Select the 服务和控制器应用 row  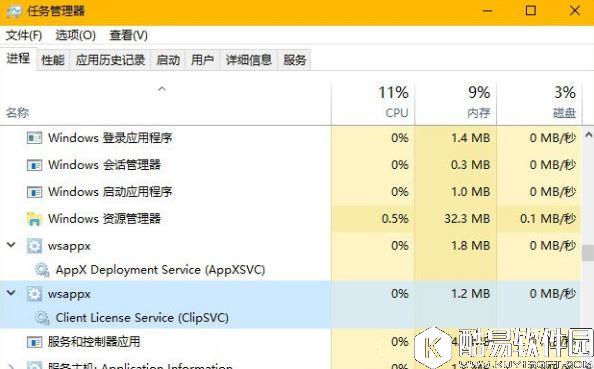point(291,342)
